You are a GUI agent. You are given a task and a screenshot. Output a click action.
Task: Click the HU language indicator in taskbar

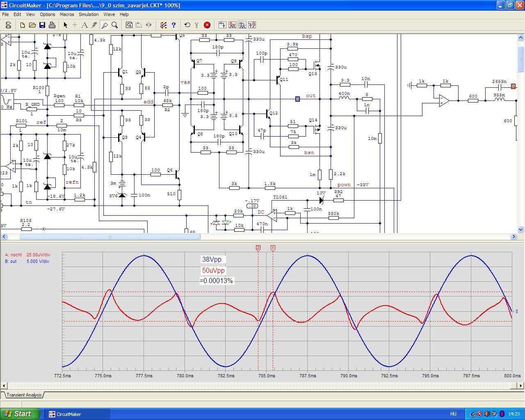(x=453, y=414)
